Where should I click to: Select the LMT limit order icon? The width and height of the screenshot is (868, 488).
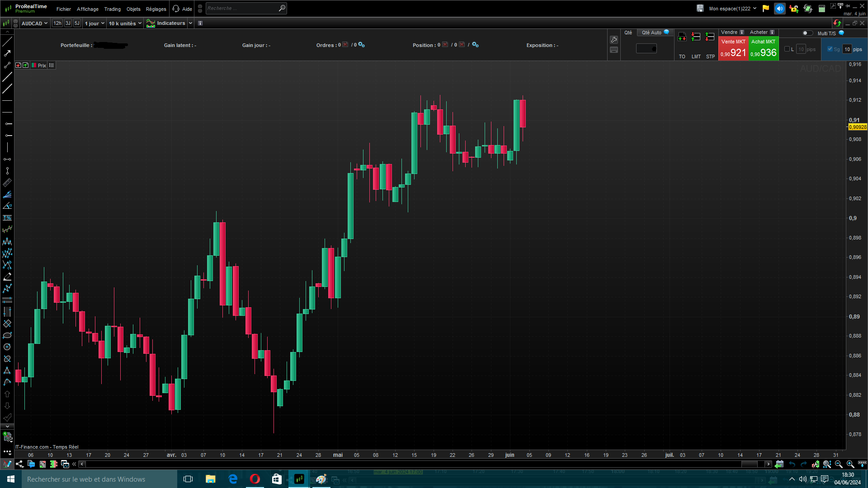(x=696, y=37)
